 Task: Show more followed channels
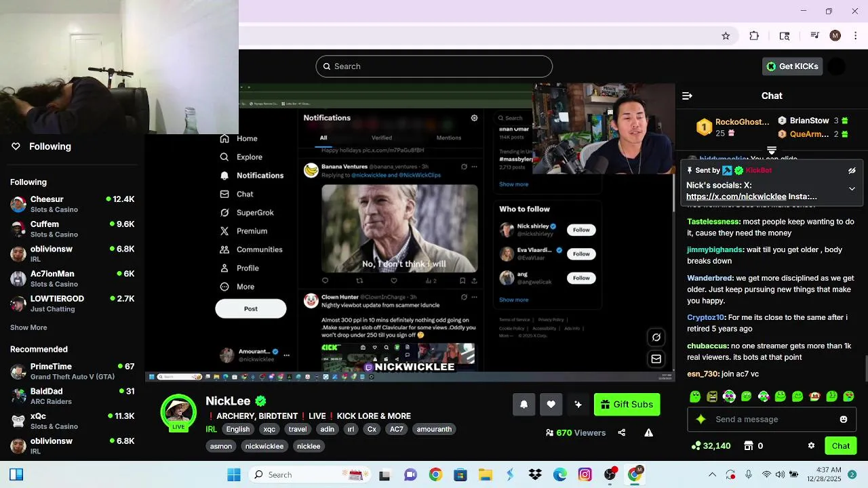pos(28,327)
